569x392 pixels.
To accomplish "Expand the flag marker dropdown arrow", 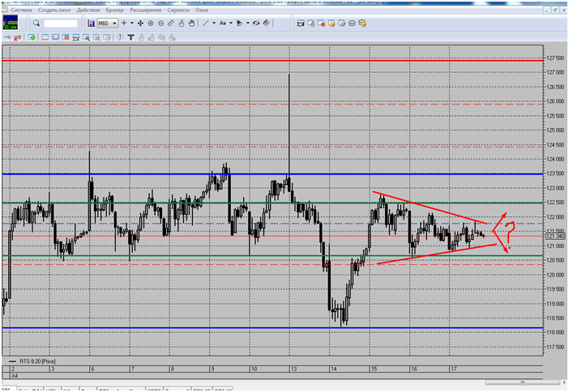I will (x=248, y=23).
